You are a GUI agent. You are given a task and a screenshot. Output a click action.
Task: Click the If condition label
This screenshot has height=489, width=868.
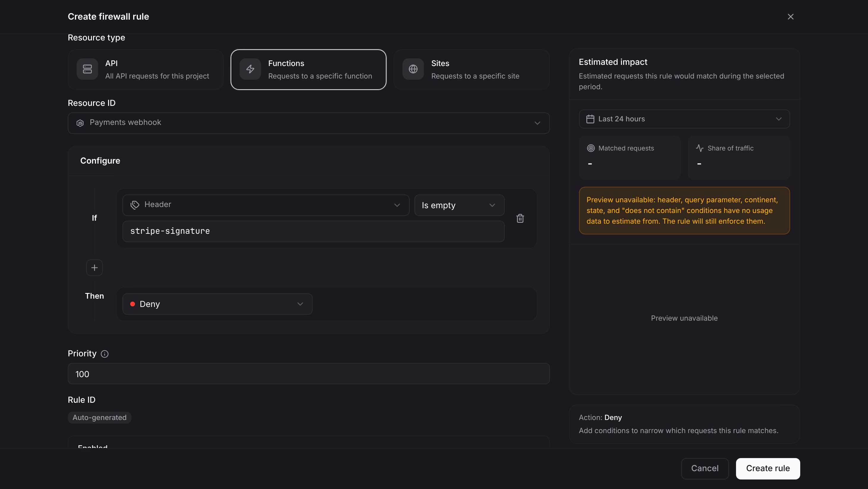94,218
